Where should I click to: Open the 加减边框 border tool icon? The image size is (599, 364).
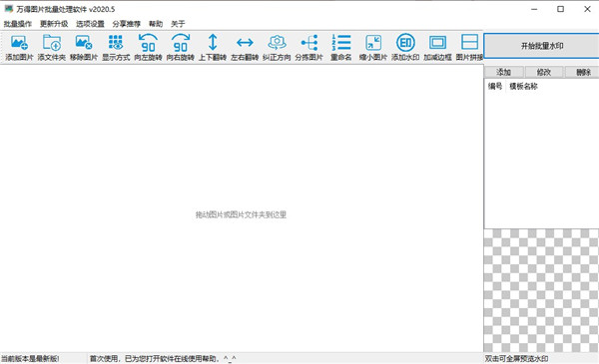click(x=437, y=47)
